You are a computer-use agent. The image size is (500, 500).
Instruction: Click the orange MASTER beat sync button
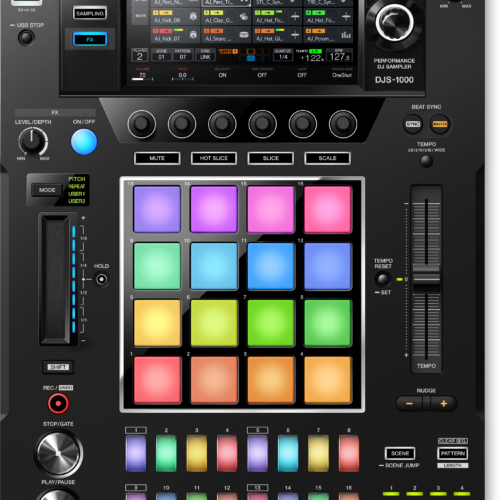tap(440, 124)
